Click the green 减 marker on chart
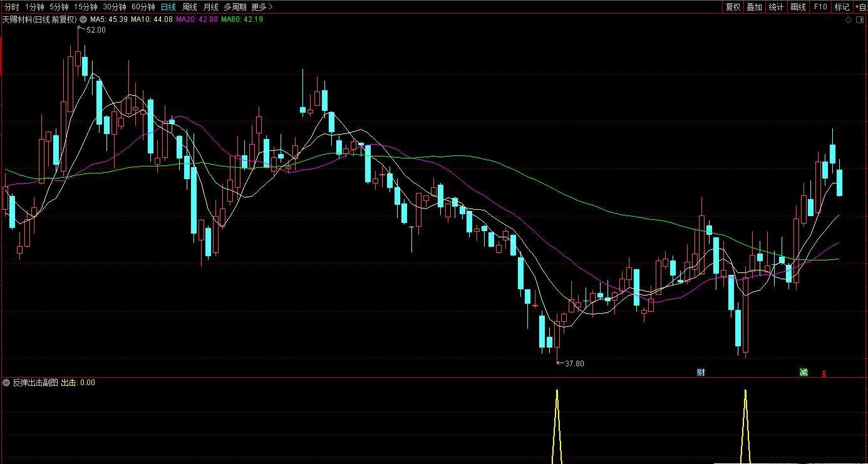The width and height of the screenshot is (868, 464). pyautogui.click(x=803, y=373)
